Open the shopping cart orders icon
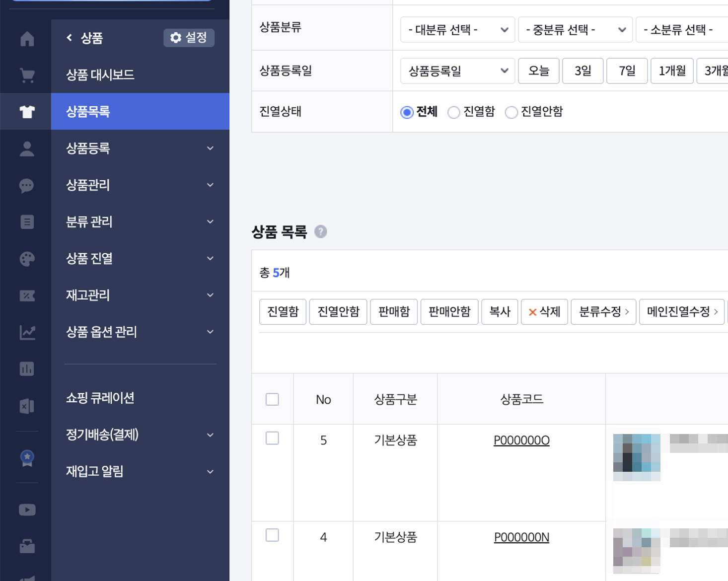This screenshot has height=581, width=728. [x=27, y=75]
